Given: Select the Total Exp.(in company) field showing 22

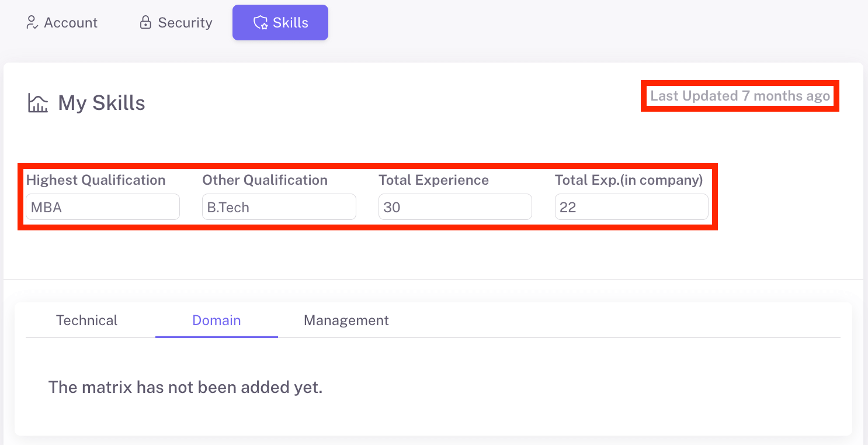Looking at the screenshot, I should (x=631, y=207).
